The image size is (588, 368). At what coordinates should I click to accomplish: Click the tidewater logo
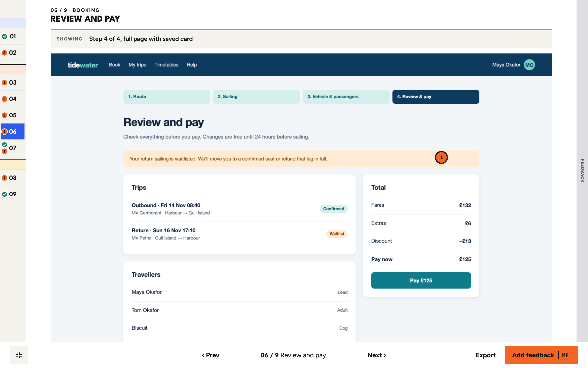pos(83,65)
